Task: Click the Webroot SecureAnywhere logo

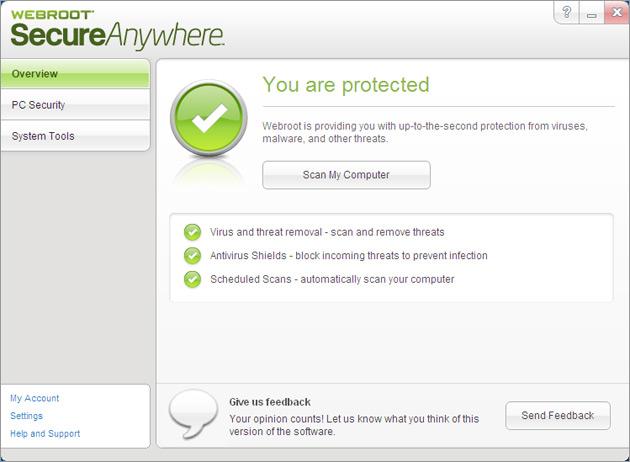Action: point(117,30)
